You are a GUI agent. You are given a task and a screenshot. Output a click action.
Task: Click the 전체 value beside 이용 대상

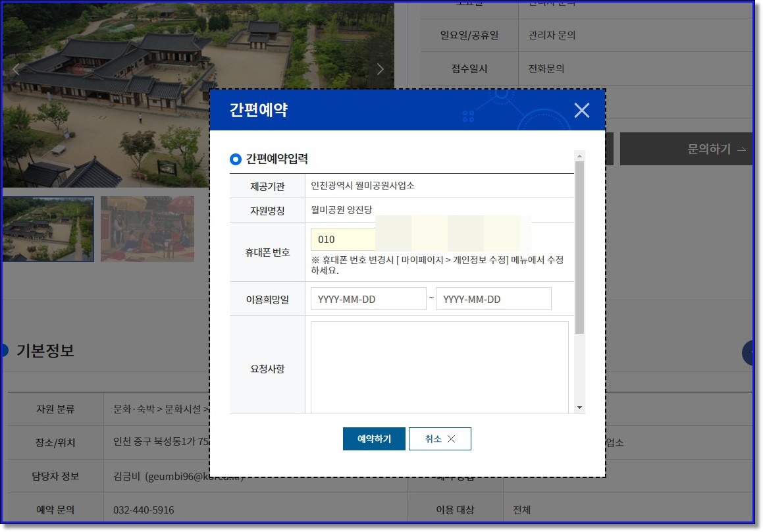(x=521, y=510)
